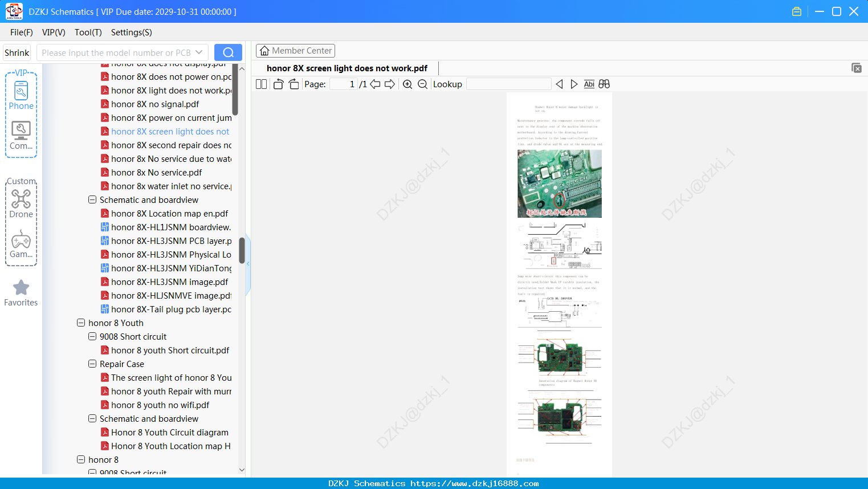The width and height of the screenshot is (868, 489).
Task: Collapse the Repair Case folder
Action: (x=92, y=364)
